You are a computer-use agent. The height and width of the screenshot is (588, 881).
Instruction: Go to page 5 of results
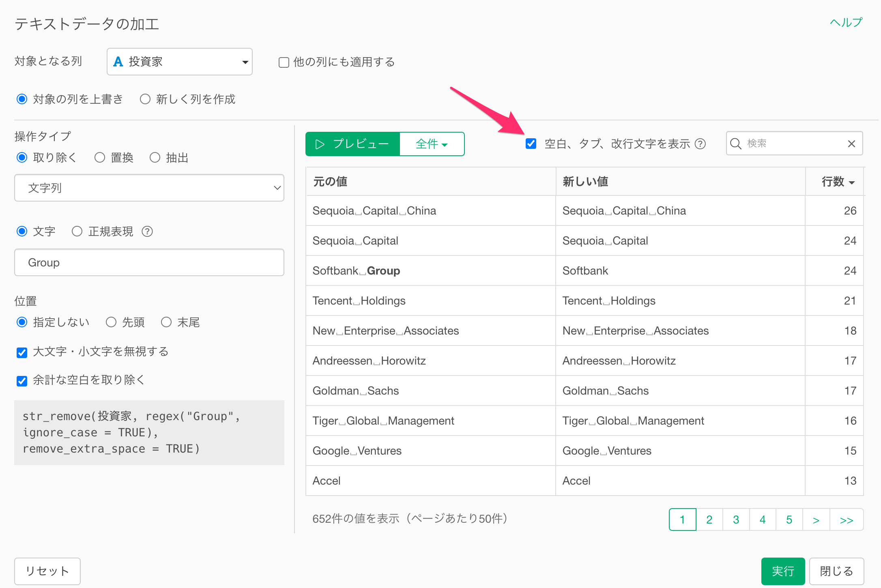[x=789, y=519]
